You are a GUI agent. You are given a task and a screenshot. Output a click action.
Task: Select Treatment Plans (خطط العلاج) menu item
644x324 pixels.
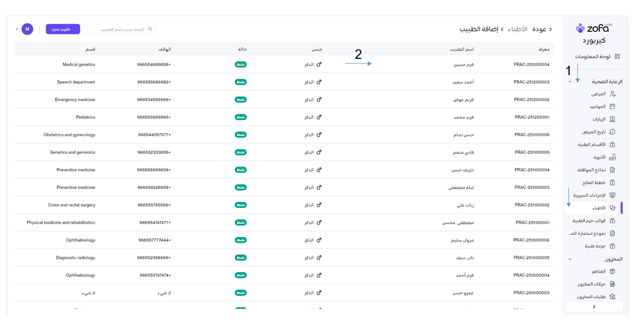594,183
